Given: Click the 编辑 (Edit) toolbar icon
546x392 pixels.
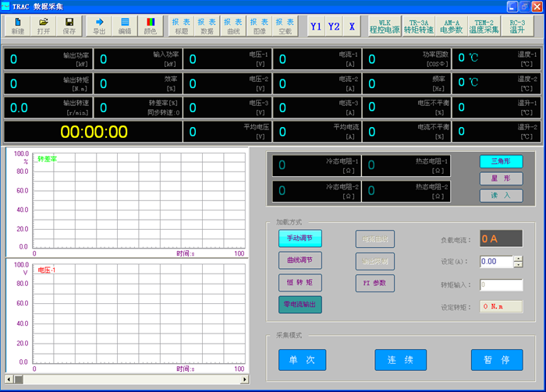Looking at the screenshot, I should [x=125, y=26].
